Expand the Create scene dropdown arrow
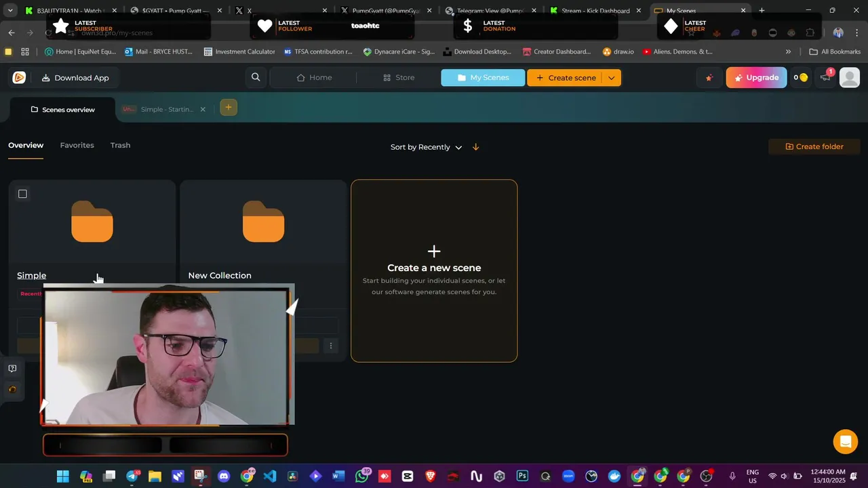868x488 pixels. coord(612,78)
